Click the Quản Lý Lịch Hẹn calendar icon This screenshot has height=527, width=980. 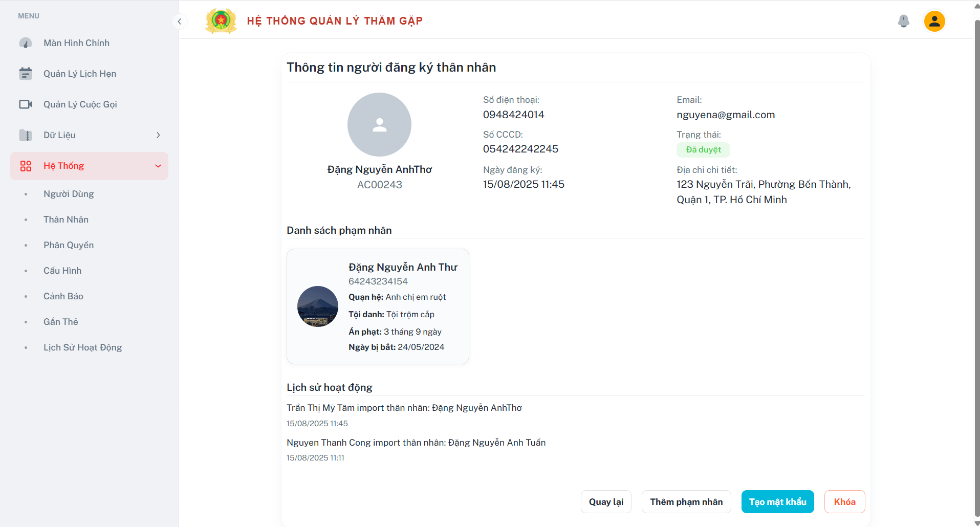click(x=26, y=74)
